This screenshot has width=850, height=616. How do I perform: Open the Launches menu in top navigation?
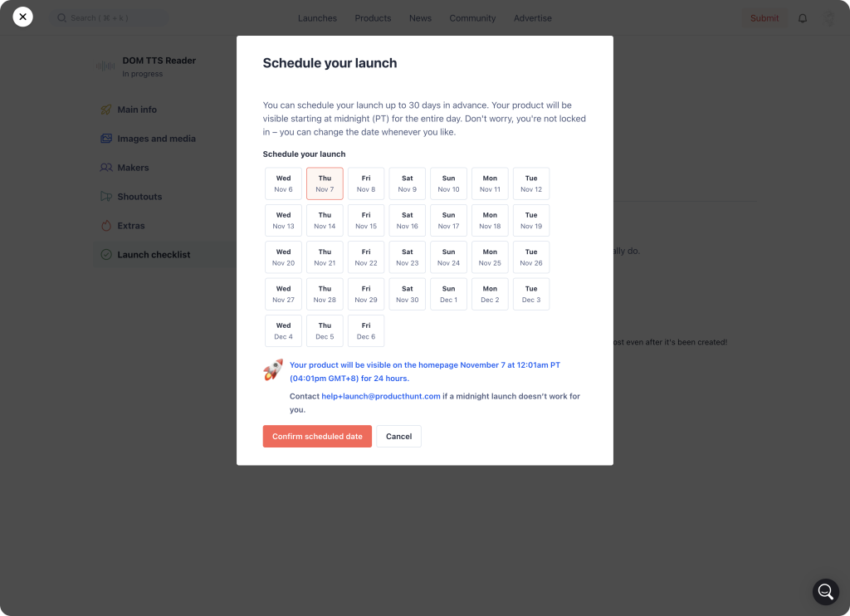pos(317,18)
